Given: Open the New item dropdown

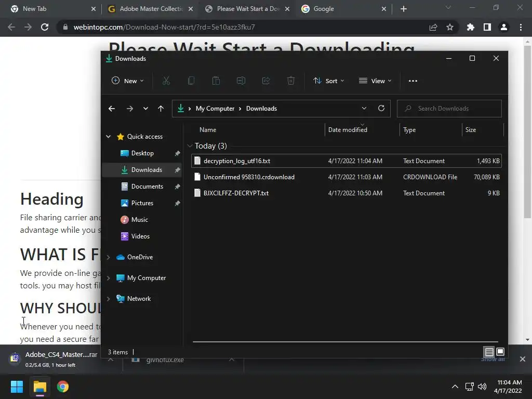Looking at the screenshot, I should coord(128,81).
